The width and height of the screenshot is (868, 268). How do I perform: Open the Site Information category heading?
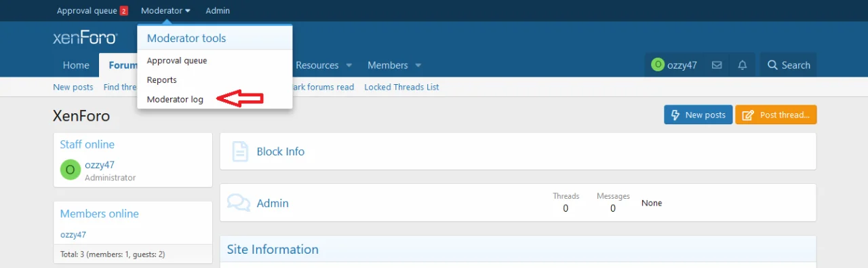coord(273,249)
